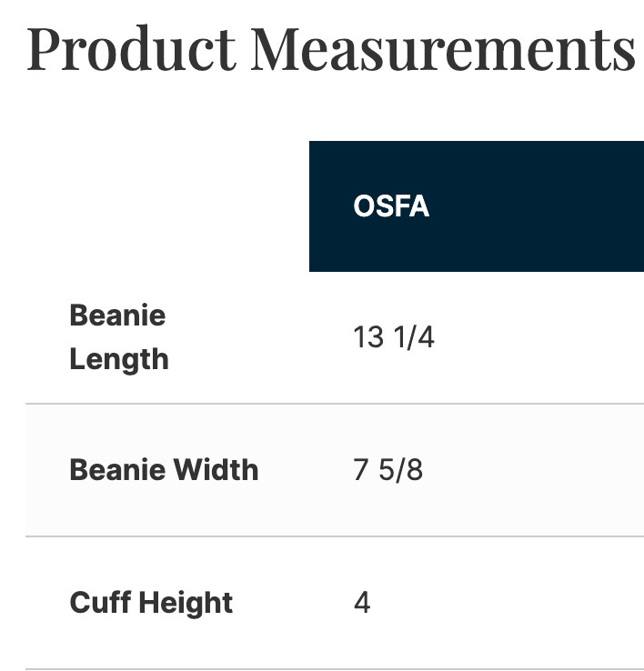
Task: Select the Beanie Width row label
Action: [x=164, y=470]
